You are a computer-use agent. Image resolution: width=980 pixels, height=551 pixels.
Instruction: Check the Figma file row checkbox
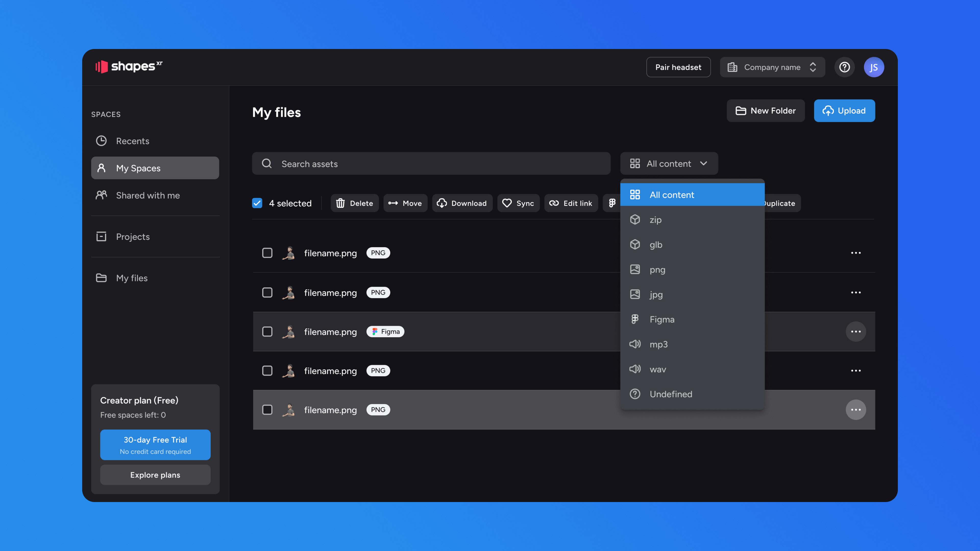pos(267,332)
